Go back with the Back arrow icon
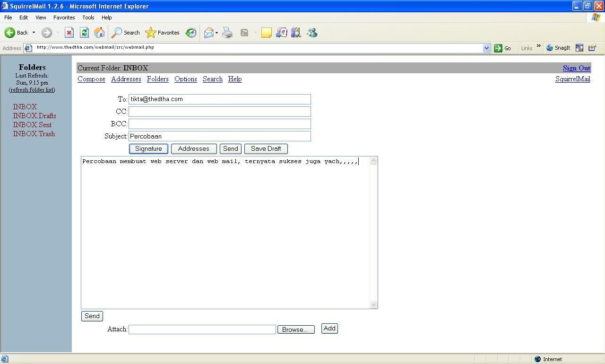The image size is (605, 364). pyautogui.click(x=10, y=33)
